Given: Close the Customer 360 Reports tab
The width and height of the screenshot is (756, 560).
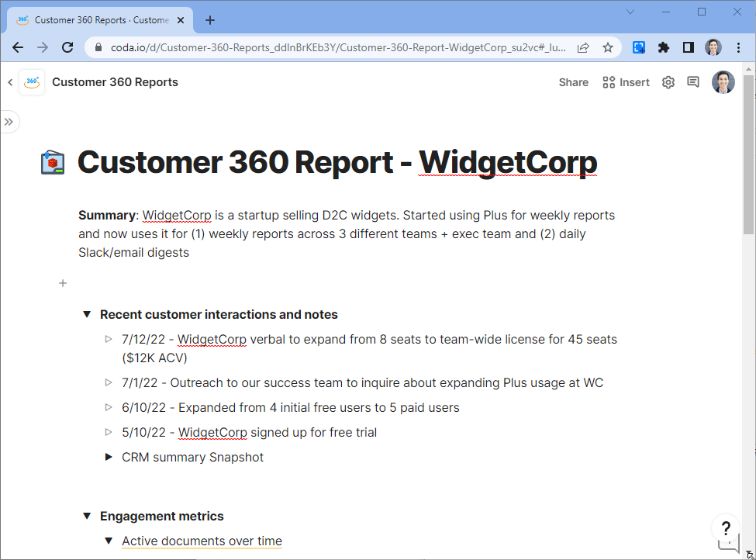Looking at the screenshot, I should [181, 20].
